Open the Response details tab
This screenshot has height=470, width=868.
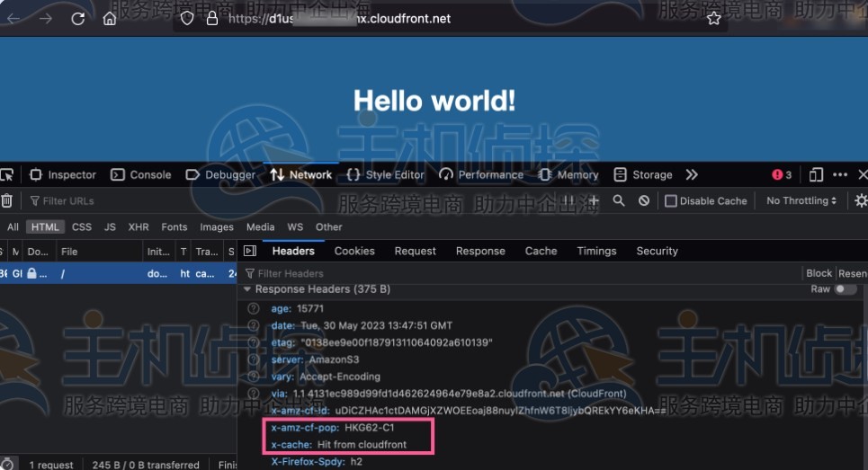(x=480, y=251)
